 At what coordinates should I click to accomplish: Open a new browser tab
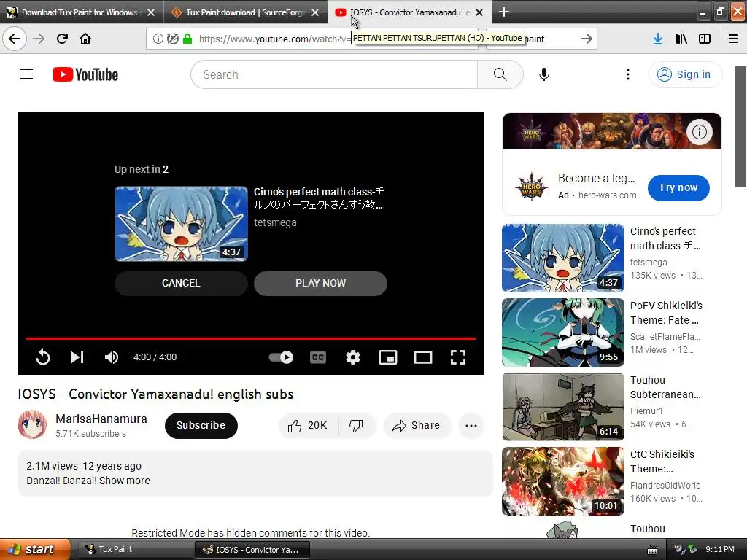[503, 12]
